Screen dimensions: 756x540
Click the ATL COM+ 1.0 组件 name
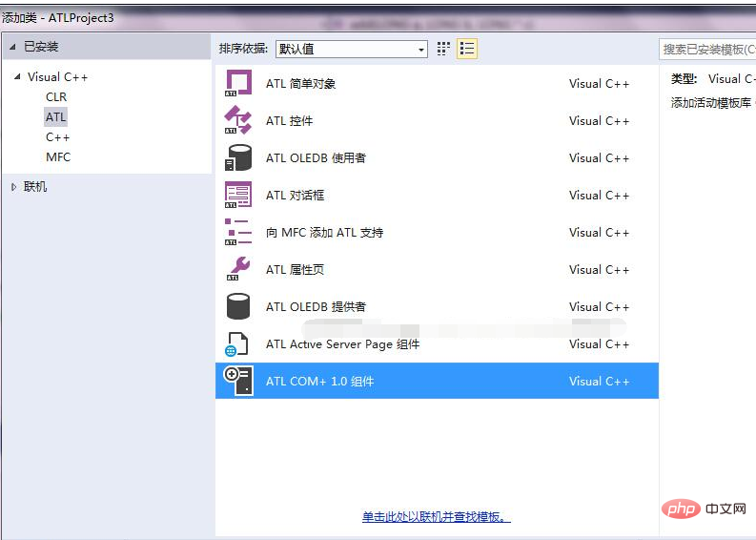[320, 382]
